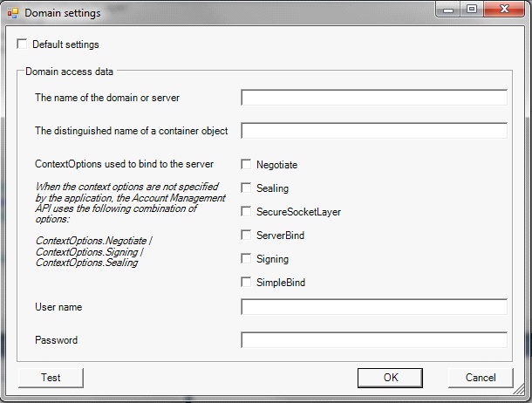Click the Domain settings window icon
This screenshot has height=403, width=532.
pos(13,13)
